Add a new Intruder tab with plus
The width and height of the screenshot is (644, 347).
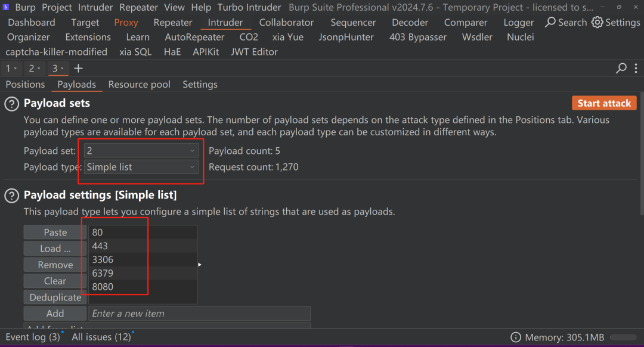coord(78,68)
